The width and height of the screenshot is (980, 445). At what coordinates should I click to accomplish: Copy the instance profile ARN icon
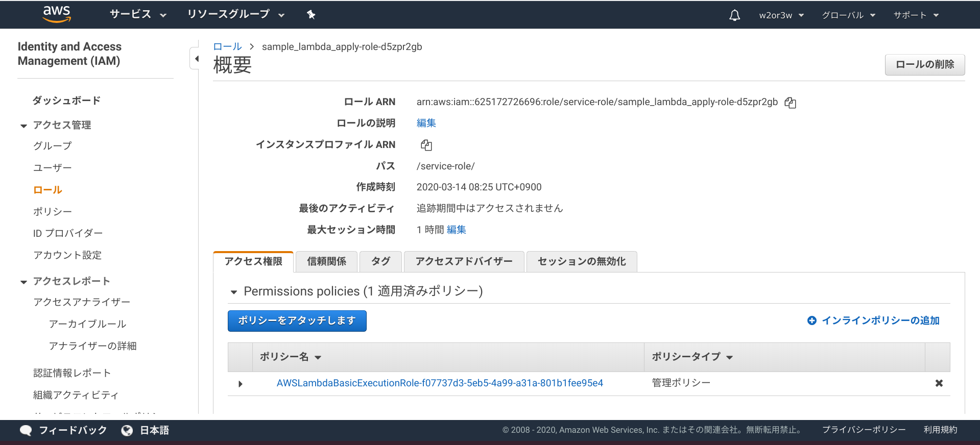pyautogui.click(x=426, y=145)
